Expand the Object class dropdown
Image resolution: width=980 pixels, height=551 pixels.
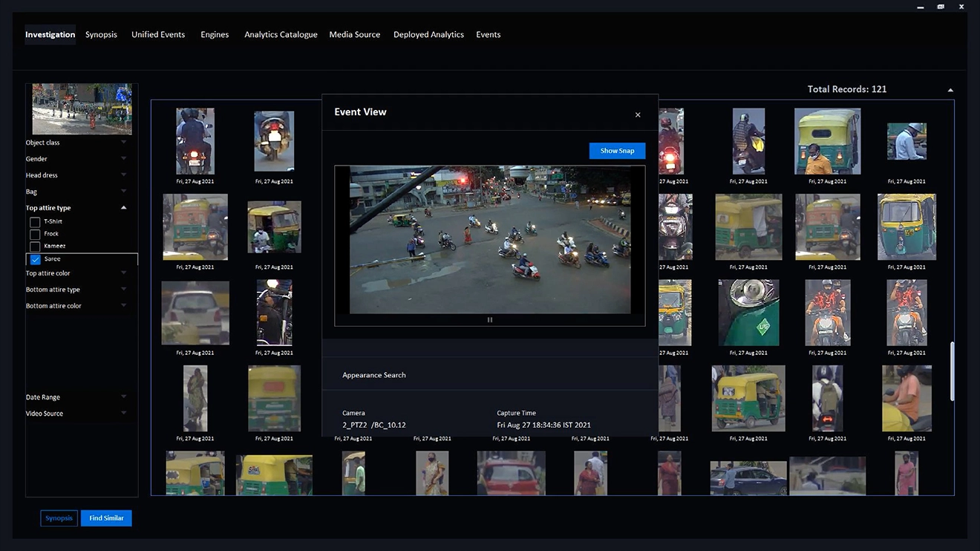[x=123, y=143]
